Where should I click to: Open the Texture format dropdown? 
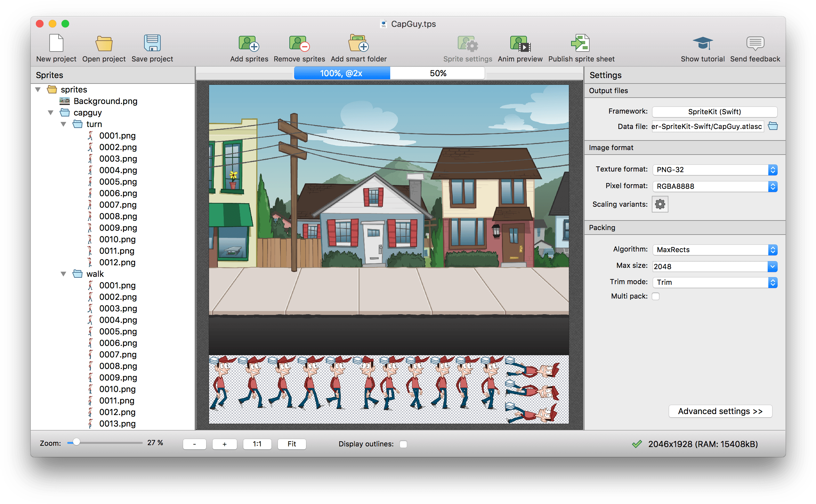(715, 169)
